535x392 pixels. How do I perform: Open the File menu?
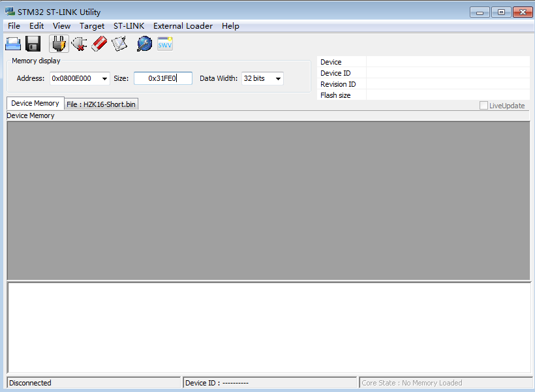pos(14,26)
